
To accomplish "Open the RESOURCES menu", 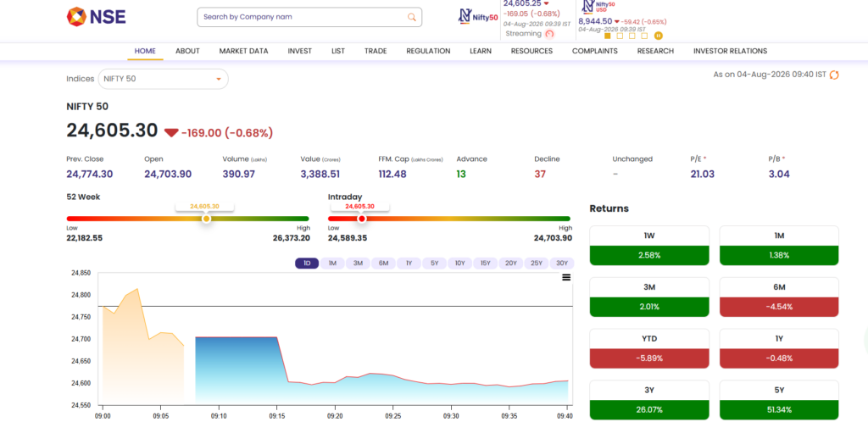I will (531, 51).
